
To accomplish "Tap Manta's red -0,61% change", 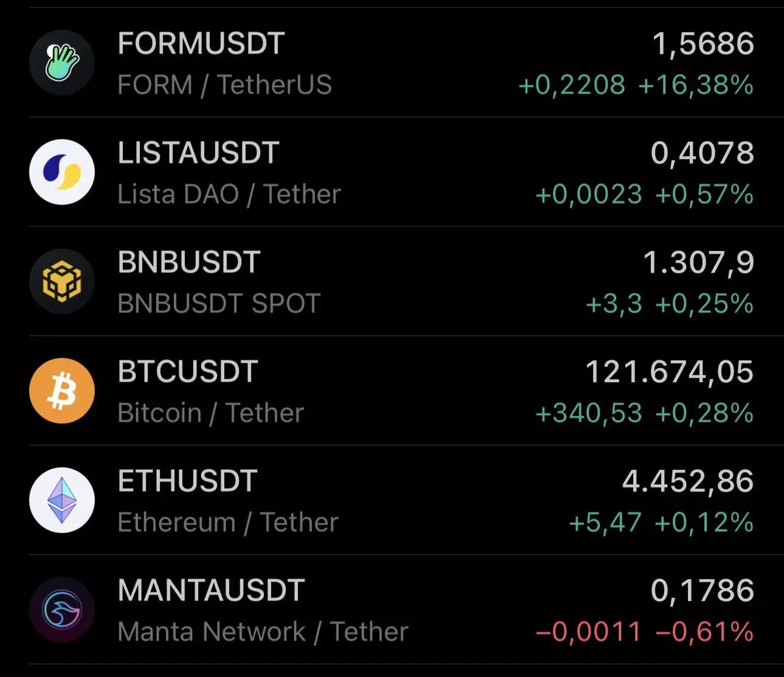I will point(704,632).
